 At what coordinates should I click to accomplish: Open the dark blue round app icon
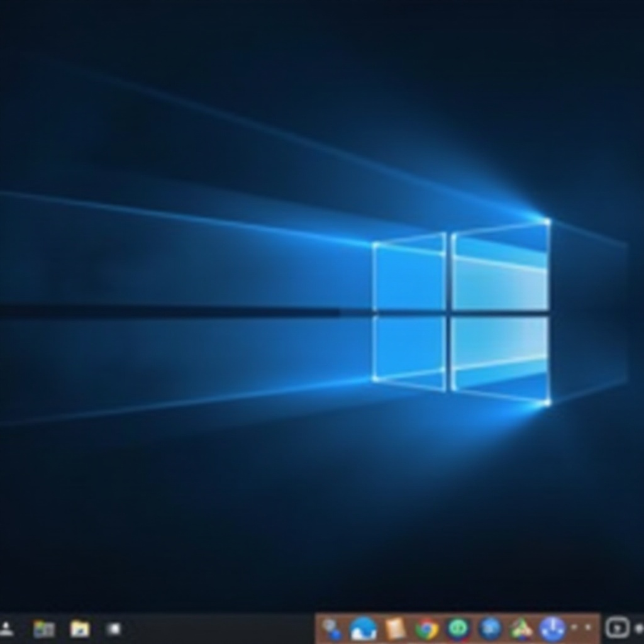(491, 628)
